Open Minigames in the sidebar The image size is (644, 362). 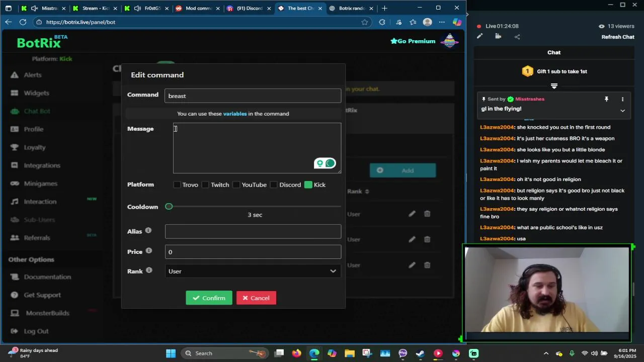click(x=40, y=184)
